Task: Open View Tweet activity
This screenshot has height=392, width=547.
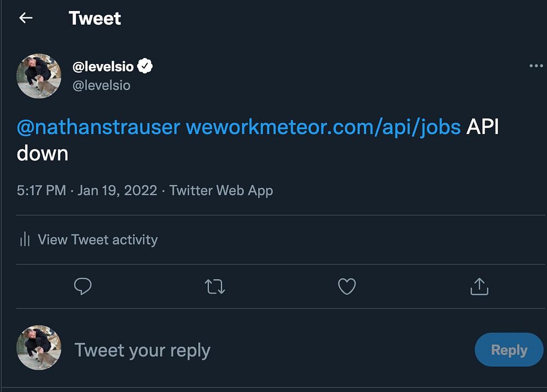Action: pos(97,239)
